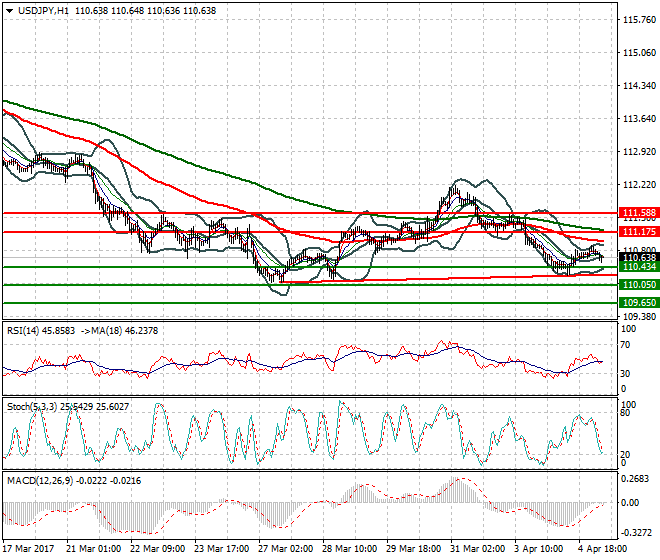Click the 22 Mar 09:00 time label
660x560 pixels.
click(157, 549)
